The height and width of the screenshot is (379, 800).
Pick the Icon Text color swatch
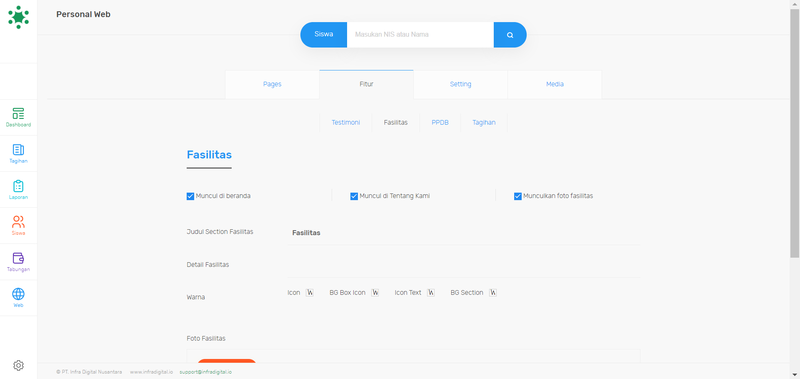tap(431, 293)
